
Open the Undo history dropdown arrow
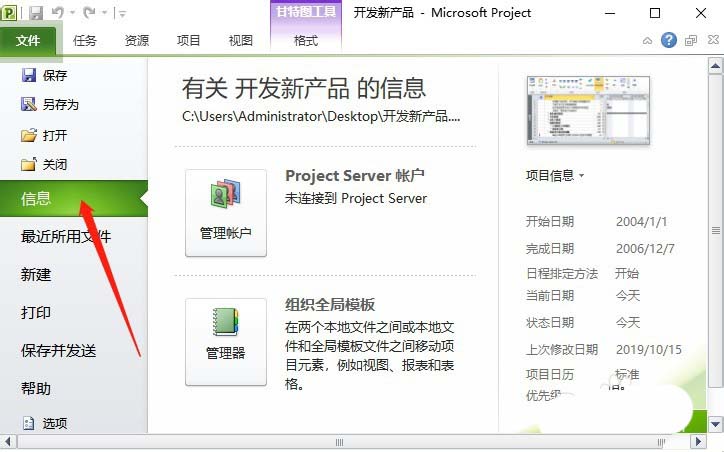coord(72,13)
